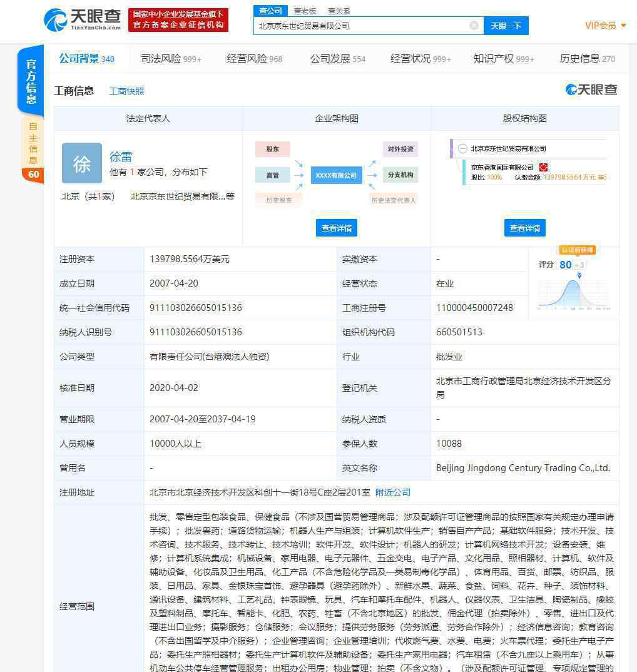Viewport: 637px width, 672px height.
Task: Click 参保人数 value 10088
Action: (x=449, y=444)
